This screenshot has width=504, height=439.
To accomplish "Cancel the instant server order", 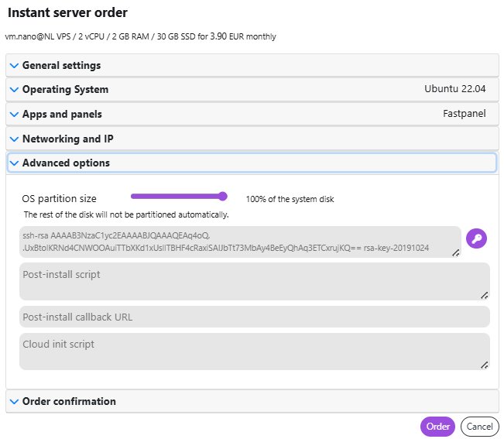I will pos(479,427).
